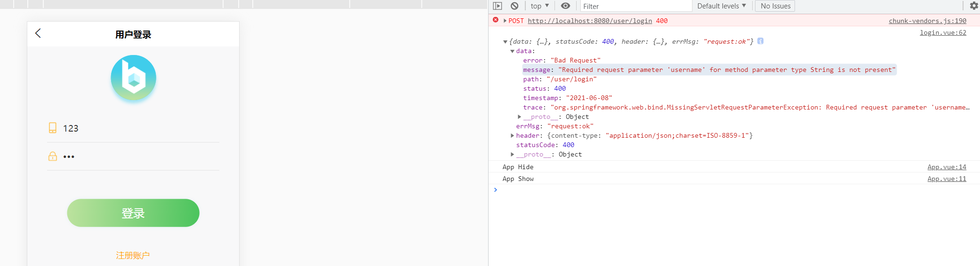
Task: Select the trace exception line
Action: click(x=746, y=107)
